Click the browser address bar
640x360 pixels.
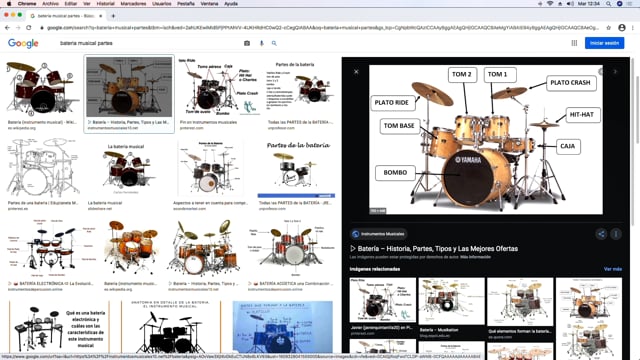pyautogui.click(x=322, y=28)
